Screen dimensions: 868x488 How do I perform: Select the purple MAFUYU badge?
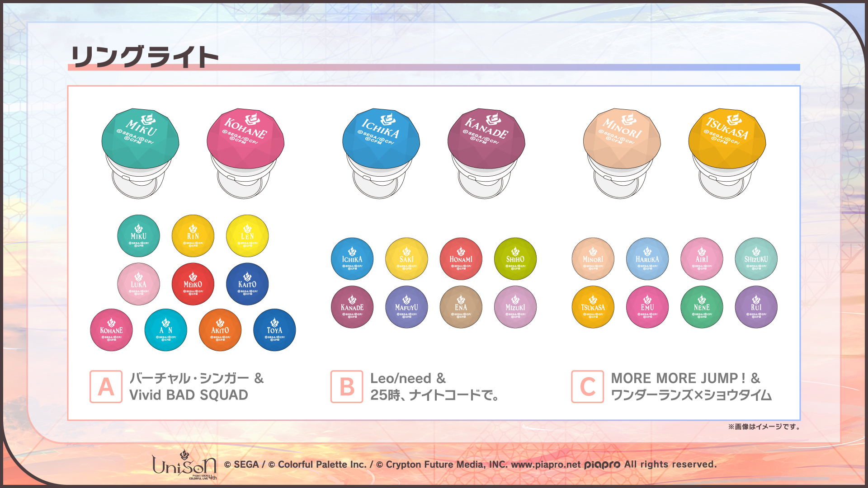point(406,307)
